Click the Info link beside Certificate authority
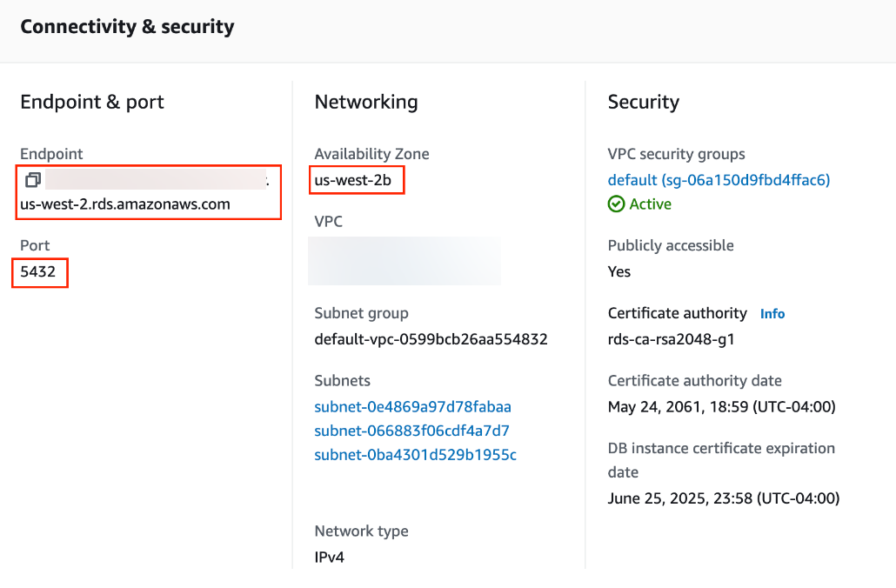 click(x=772, y=313)
